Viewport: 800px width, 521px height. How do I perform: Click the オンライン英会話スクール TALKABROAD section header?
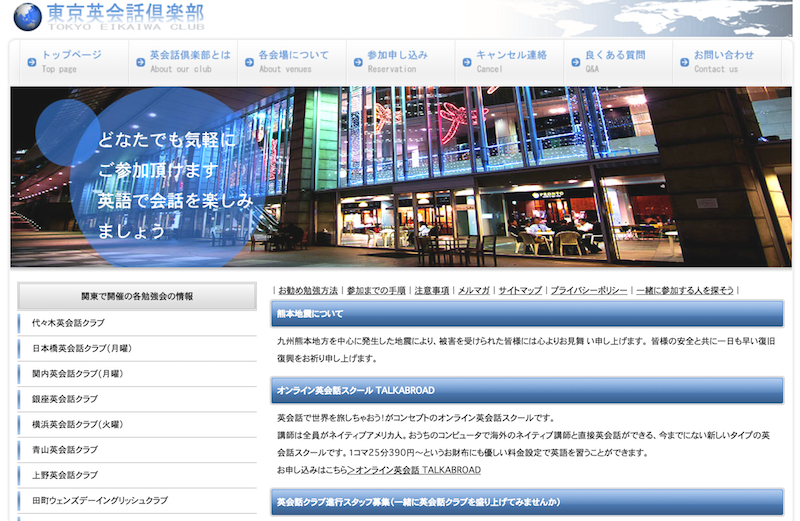(x=527, y=390)
